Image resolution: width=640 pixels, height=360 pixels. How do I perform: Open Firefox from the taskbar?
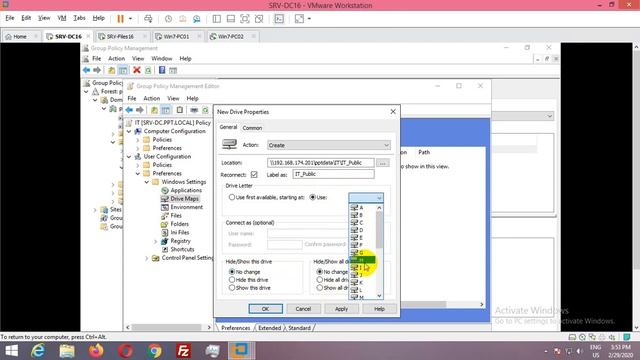click(96, 351)
